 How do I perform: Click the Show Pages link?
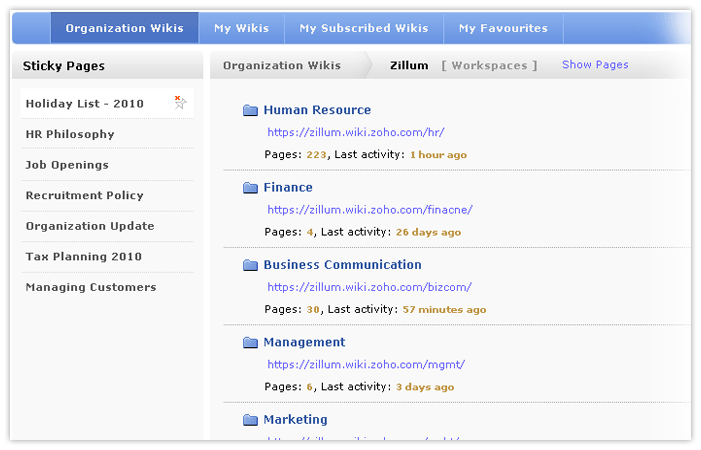pos(595,65)
